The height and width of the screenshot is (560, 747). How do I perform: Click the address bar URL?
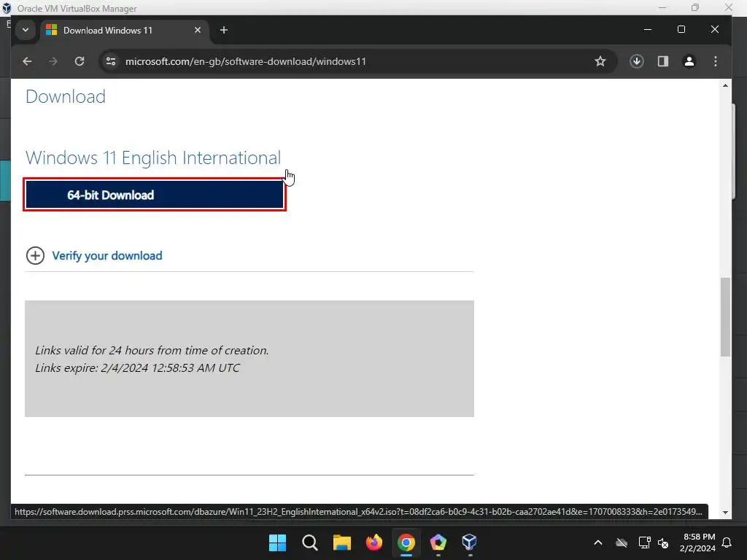click(x=245, y=61)
